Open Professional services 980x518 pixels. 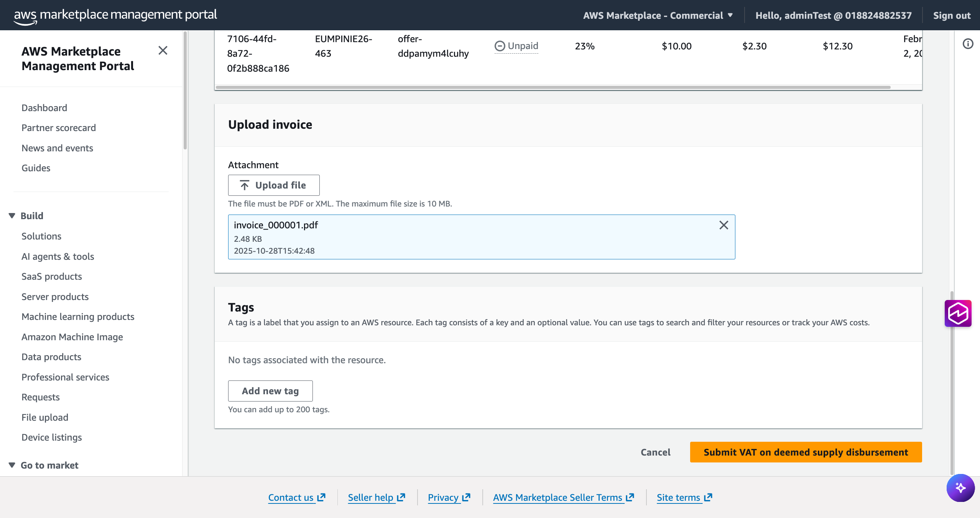tap(66, 377)
